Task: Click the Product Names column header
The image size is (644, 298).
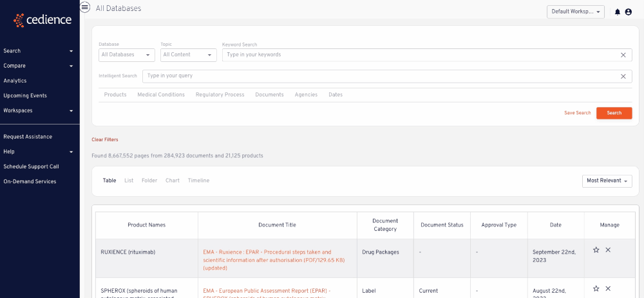Action: 147,225
